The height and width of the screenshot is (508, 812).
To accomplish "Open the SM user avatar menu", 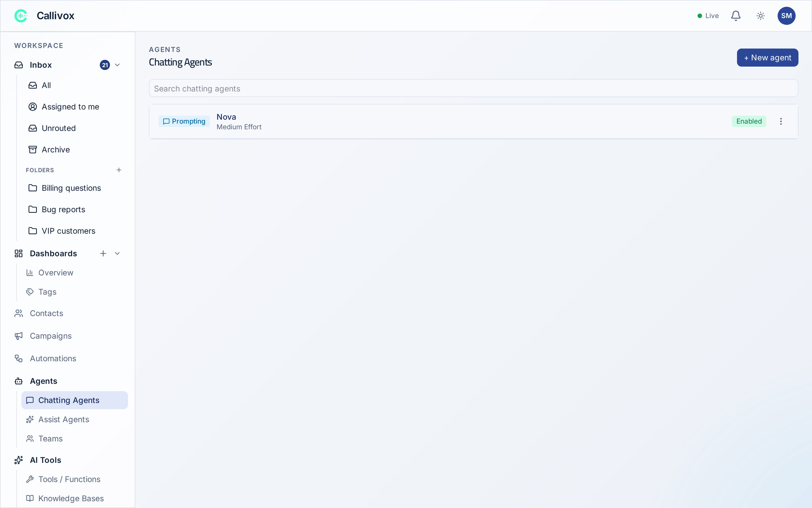I will [786, 16].
